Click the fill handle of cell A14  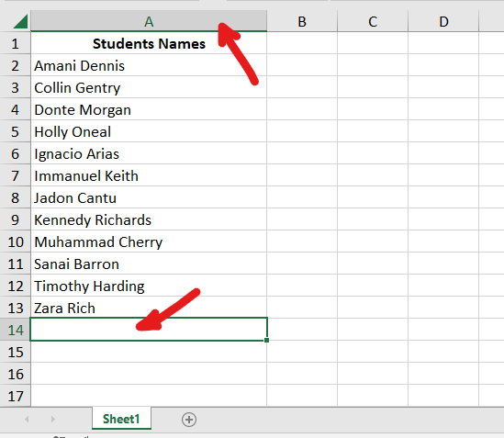(267, 341)
